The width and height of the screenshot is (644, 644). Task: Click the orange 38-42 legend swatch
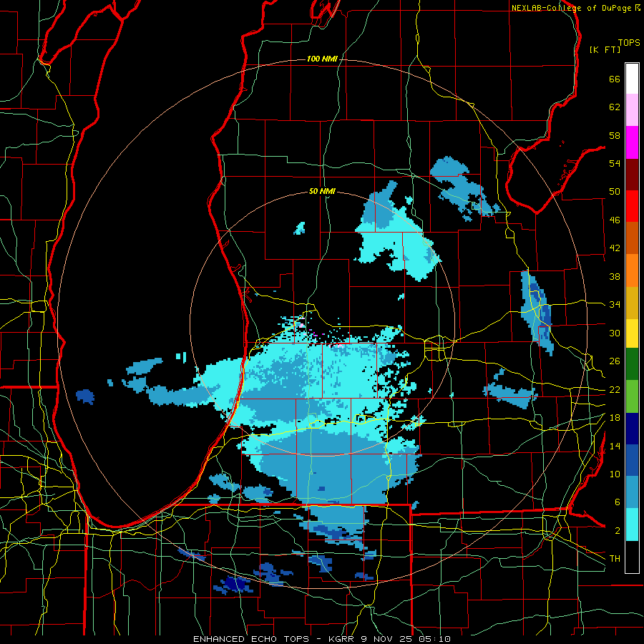(632, 270)
